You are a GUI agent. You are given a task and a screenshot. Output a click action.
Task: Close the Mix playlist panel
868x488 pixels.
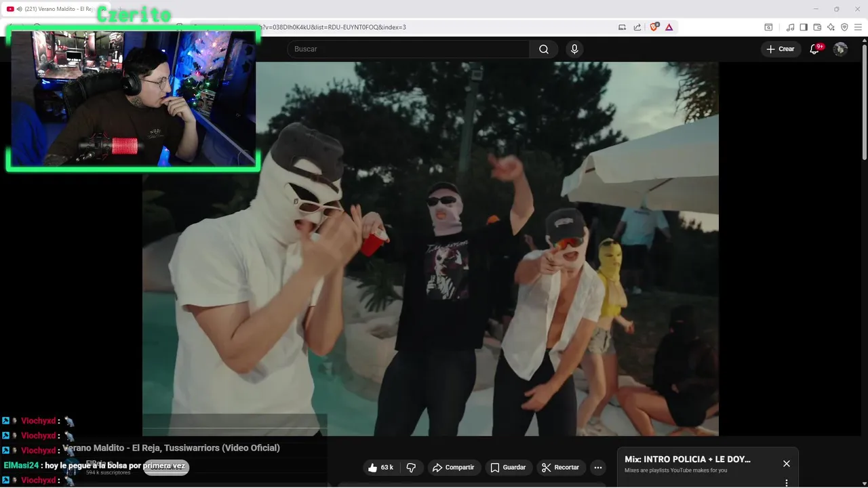click(x=787, y=464)
